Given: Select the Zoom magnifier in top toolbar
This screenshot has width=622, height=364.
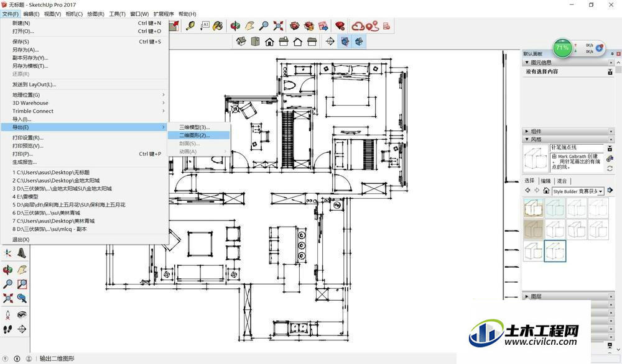Looking at the screenshot, I should pyautogui.click(x=264, y=26).
